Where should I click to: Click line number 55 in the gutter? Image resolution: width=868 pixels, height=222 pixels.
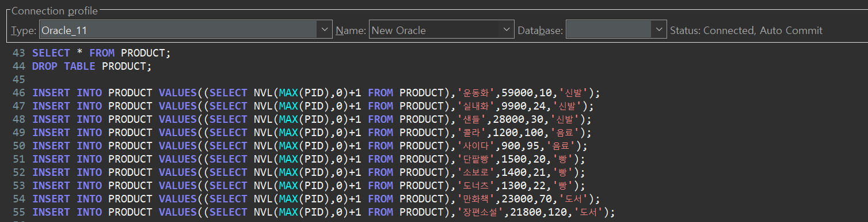[x=18, y=212]
